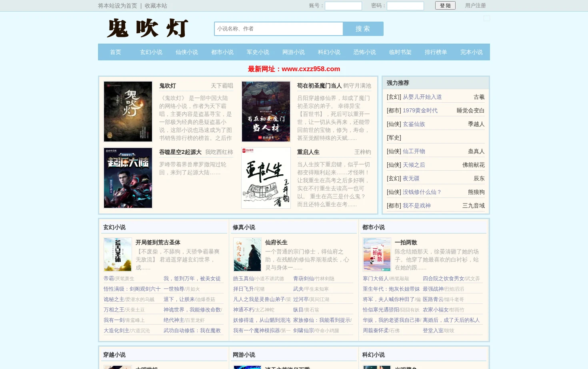The height and width of the screenshot is (369, 588).
Task: Click 将本站设为首页 link
Action: (118, 6)
